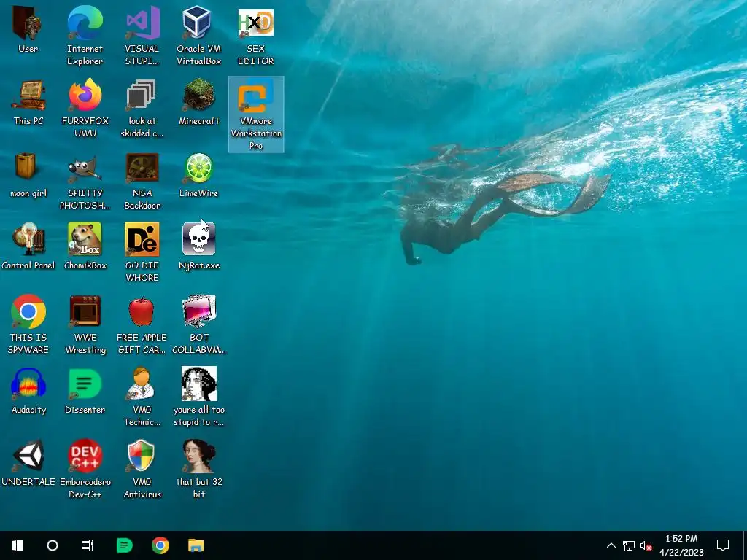The image size is (747, 560).
Task: Open Task View from the taskbar
Action: pyautogui.click(x=88, y=545)
